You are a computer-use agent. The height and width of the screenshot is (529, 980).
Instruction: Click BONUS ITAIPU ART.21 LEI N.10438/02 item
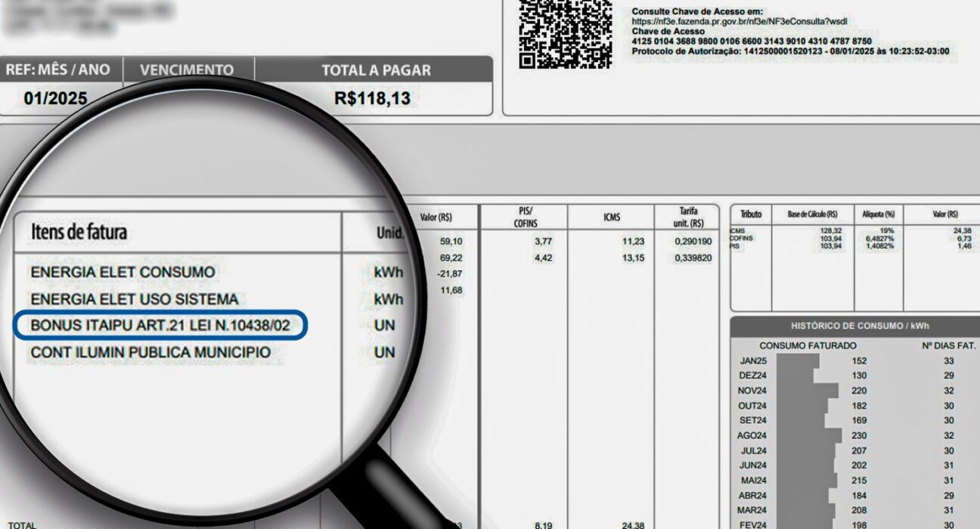160,326
